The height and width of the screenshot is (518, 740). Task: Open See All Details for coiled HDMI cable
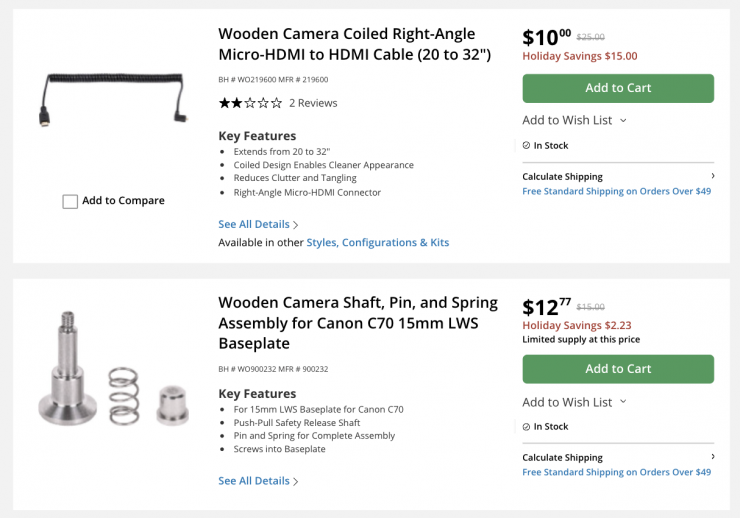coord(258,224)
